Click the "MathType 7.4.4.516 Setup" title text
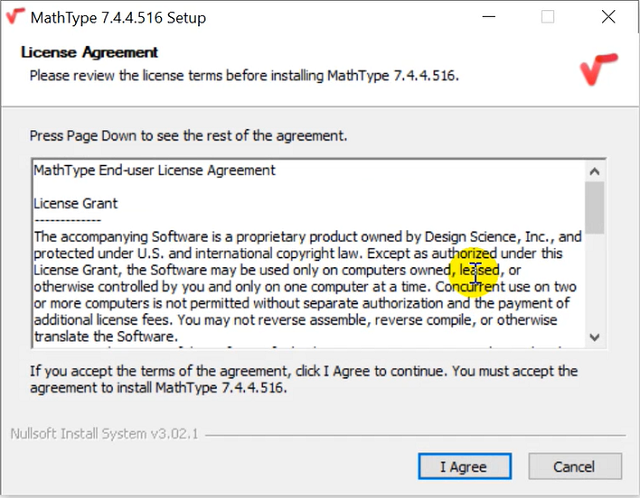640x498 pixels. (121, 17)
